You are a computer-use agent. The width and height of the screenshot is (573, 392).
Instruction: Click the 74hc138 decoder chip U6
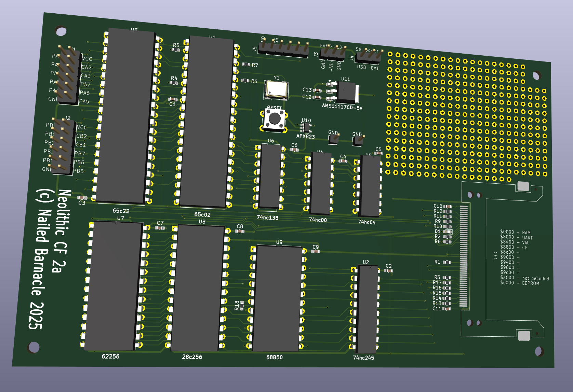(269, 176)
